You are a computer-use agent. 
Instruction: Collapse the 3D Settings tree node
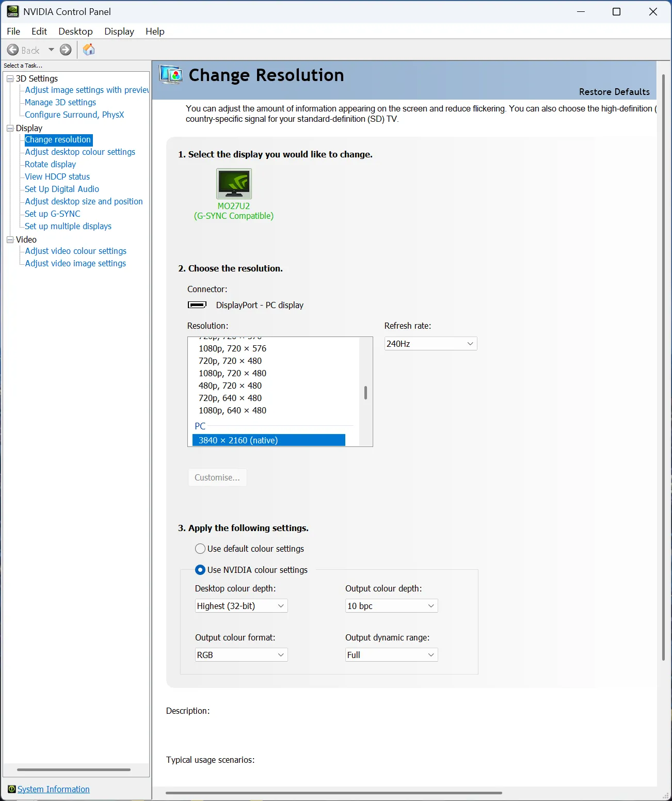[10, 78]
